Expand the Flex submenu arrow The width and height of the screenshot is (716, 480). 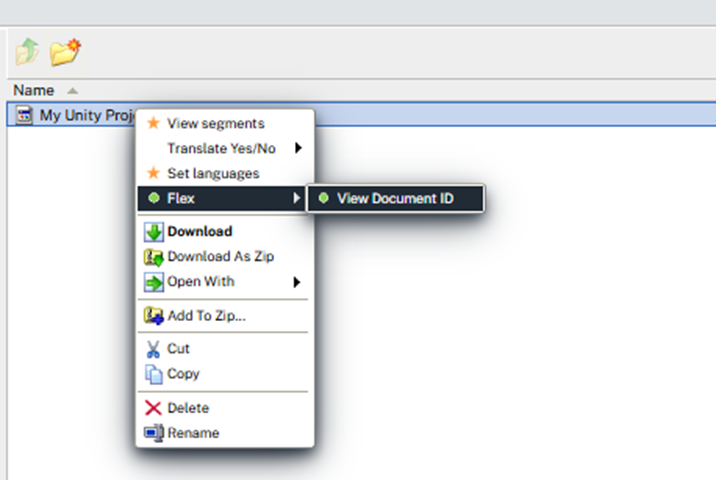pyautogui.click(x=296, y=198)
